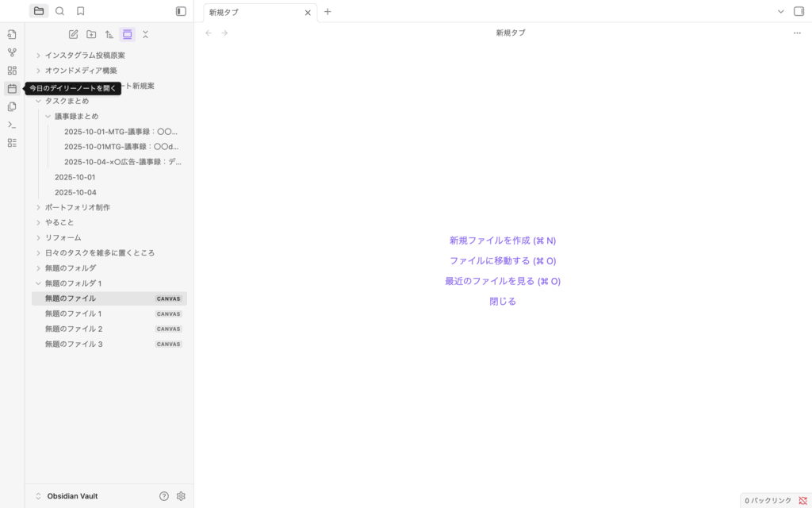Open the bookmarks tab
This screenshot has height=508, width=812.
80,11
